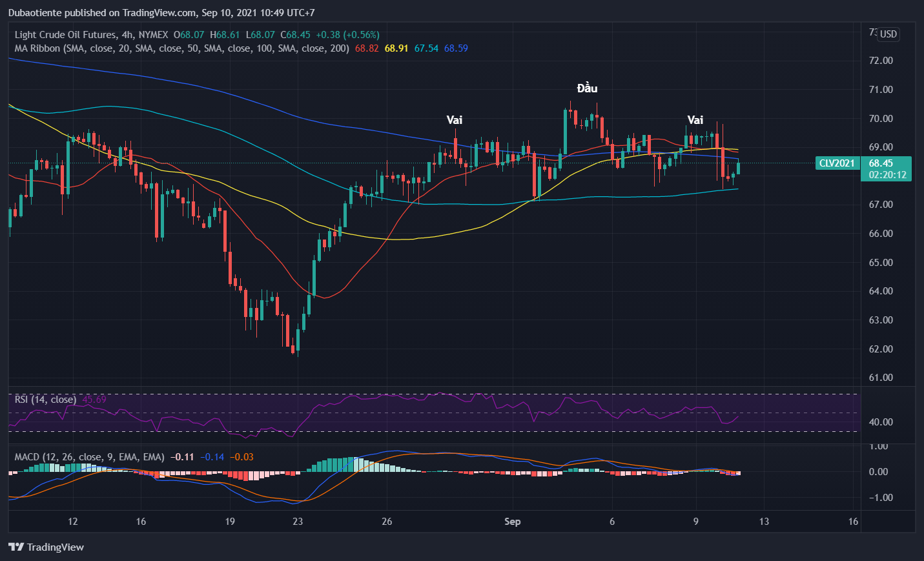The height and width of the screenshot is (561, 924).
Task: Click the teal 67.54 SMA value
Action: (426, 48)
